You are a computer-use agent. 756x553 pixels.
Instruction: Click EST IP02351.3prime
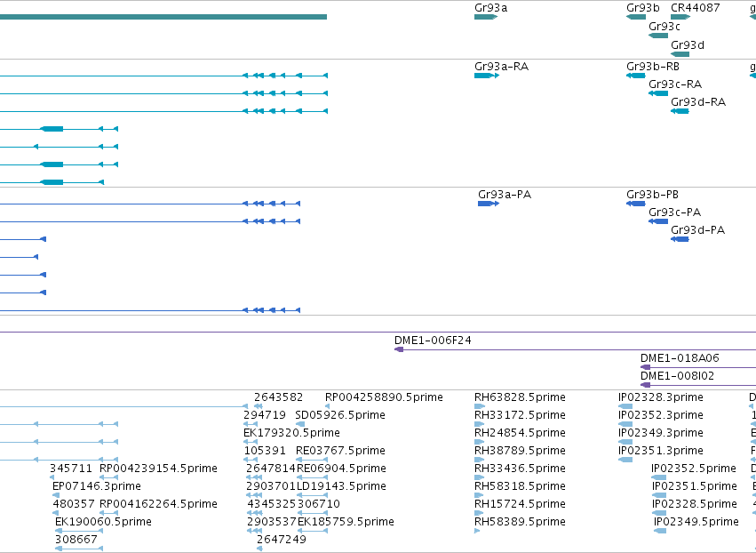click(625, 460)
